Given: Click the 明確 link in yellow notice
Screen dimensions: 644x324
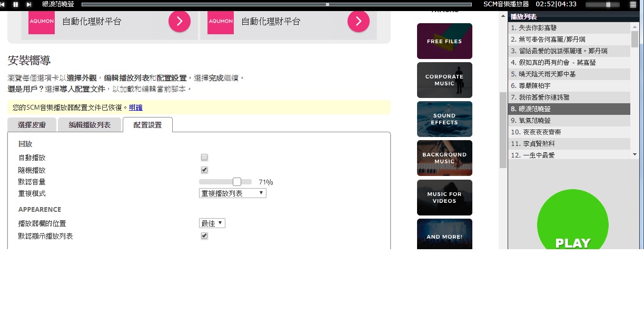Looking at the screenshot, I should tap(136, 107).
